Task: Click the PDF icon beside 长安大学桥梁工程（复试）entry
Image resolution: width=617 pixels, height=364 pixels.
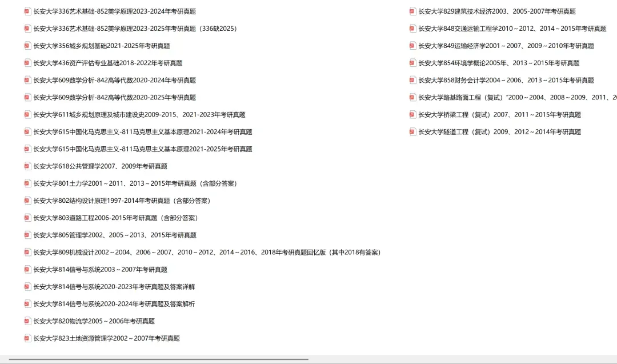Action: [412, 115]
